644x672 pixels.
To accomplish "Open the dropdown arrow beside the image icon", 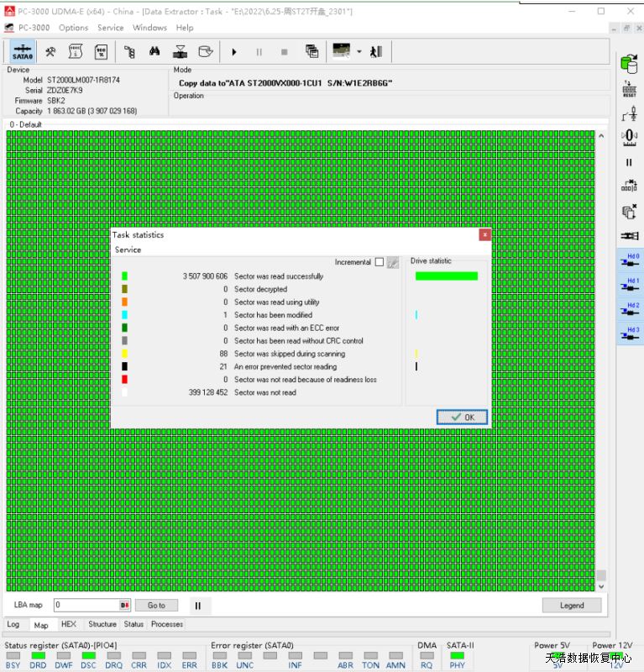I will click(359, 51).
